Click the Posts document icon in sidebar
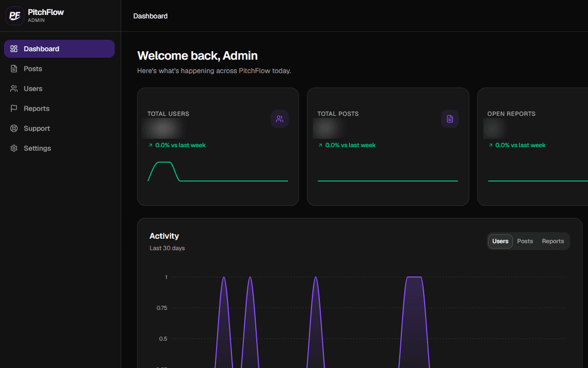This screenshot has height=368, width=588. tap(14, 69)
